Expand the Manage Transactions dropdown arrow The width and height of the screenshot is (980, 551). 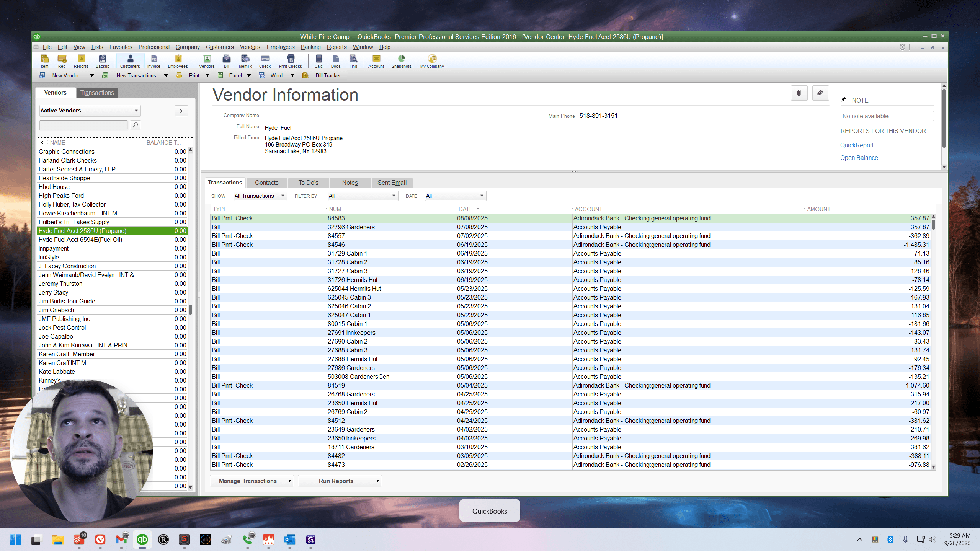coord(290,481)
